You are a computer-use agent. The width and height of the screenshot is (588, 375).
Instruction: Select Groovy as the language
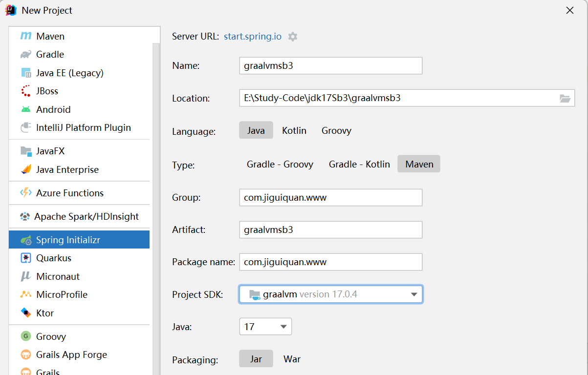336,130
